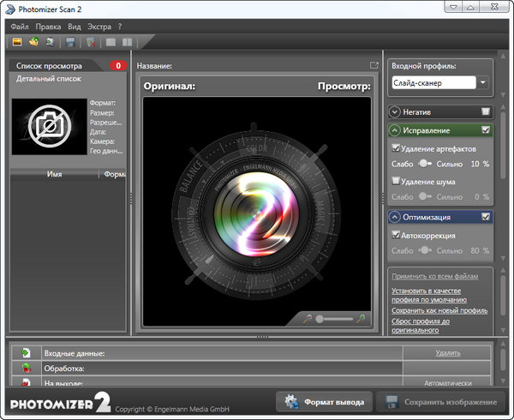Click the 80 % autocorrection value
Viewport: 514px width, 420px height.
point(480,250)
